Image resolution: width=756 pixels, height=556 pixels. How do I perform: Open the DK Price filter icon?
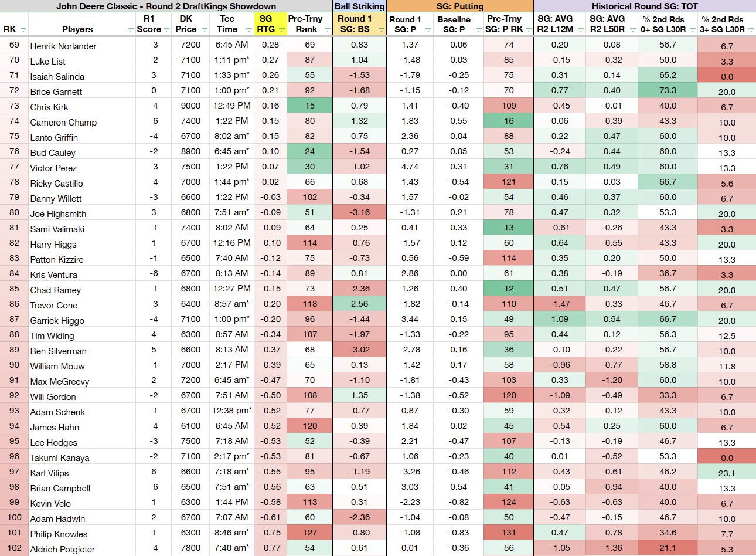(204, 30)
